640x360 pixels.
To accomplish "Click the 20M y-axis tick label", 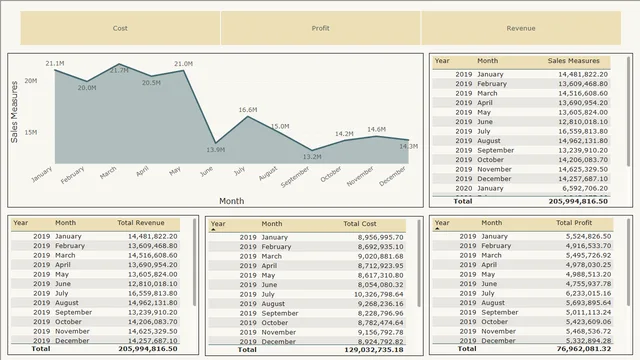I will coord(31,81).
